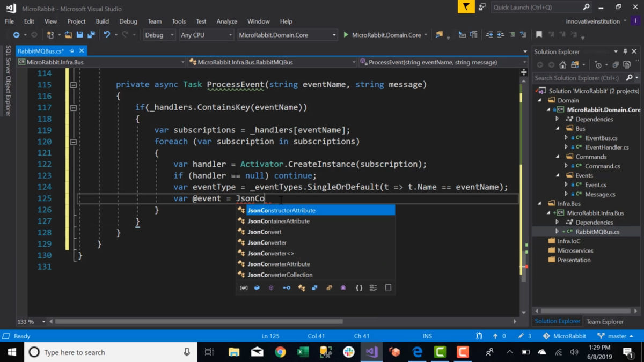Pin the RabbitMQBus.cs tab

pos(71,51)
